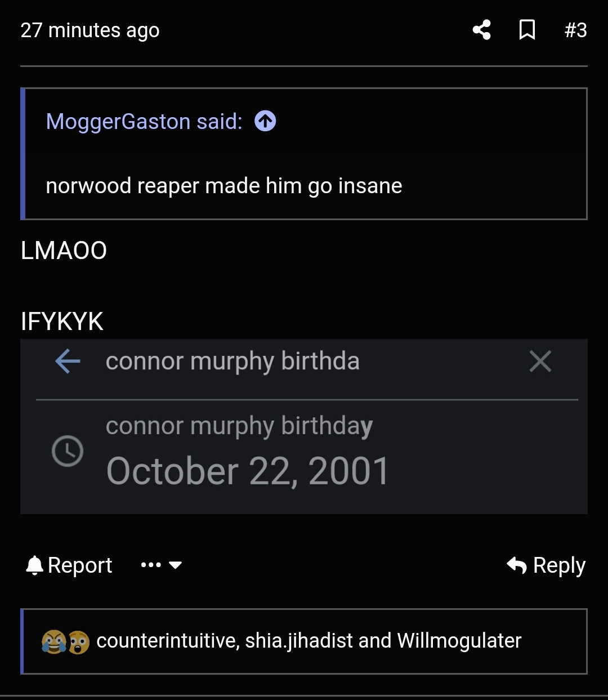Click the X to clear the search query
The height and width of the screenshot is (700, 608).
pyautogui.click(x=539, y=362)
